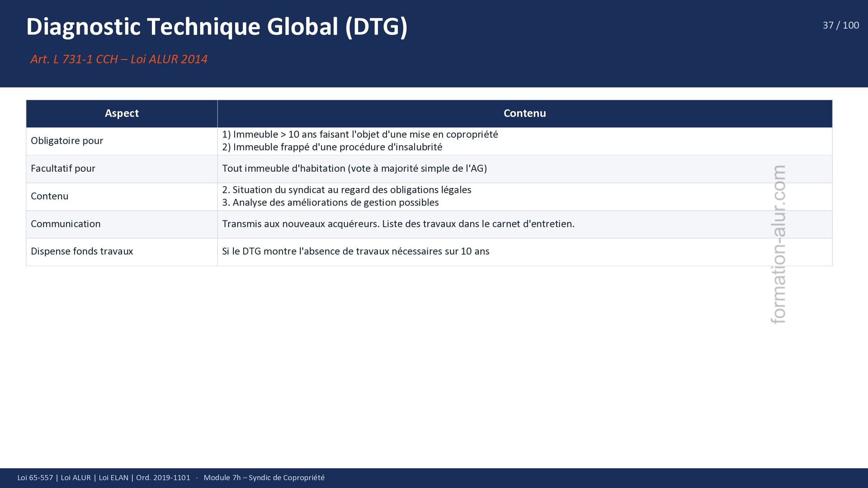Click the Obligatoire pour row label
This screenshot has width=868, height=488.
point(67,141)
